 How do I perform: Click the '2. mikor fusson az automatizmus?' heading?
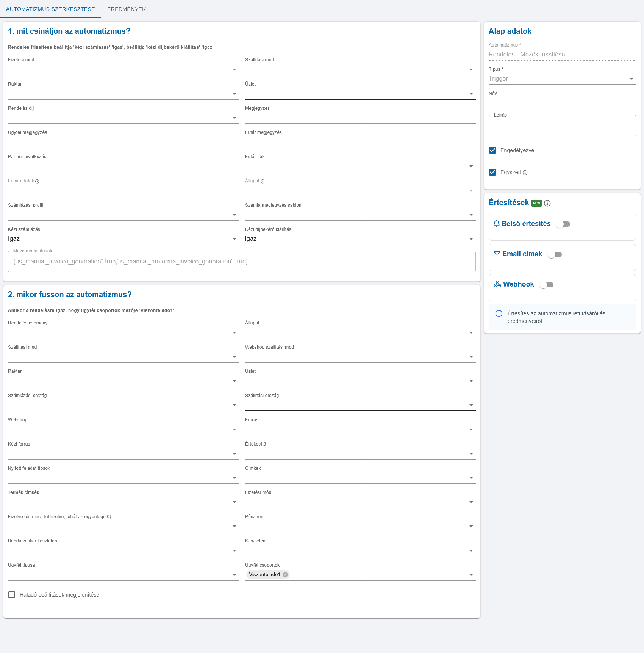[x=70, y=295]
